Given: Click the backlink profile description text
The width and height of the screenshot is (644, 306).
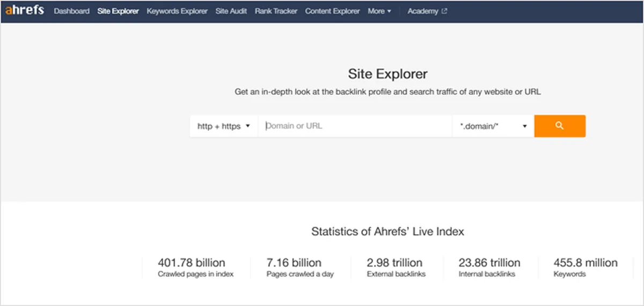Looking at the screenshot, I should tap(387, 92).
